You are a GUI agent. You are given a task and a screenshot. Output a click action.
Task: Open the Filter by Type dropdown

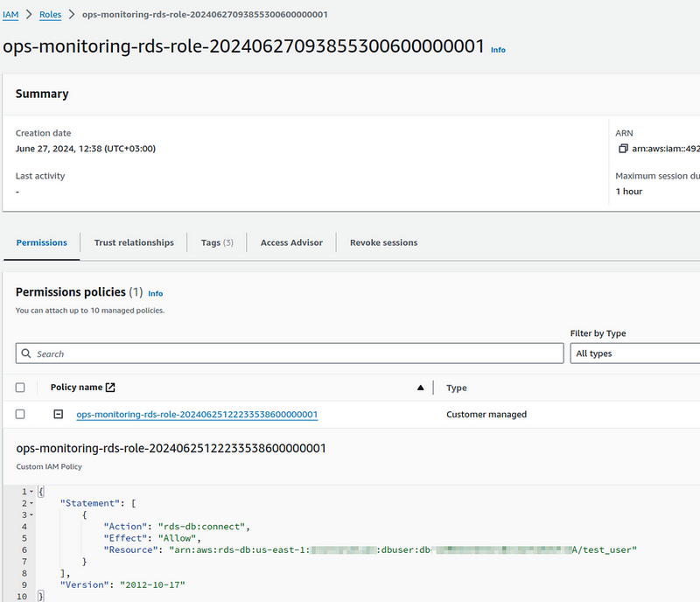(634, 353)
